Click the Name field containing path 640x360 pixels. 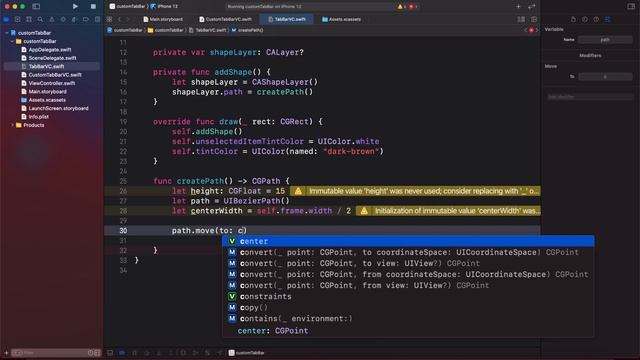tap(605, 40)
